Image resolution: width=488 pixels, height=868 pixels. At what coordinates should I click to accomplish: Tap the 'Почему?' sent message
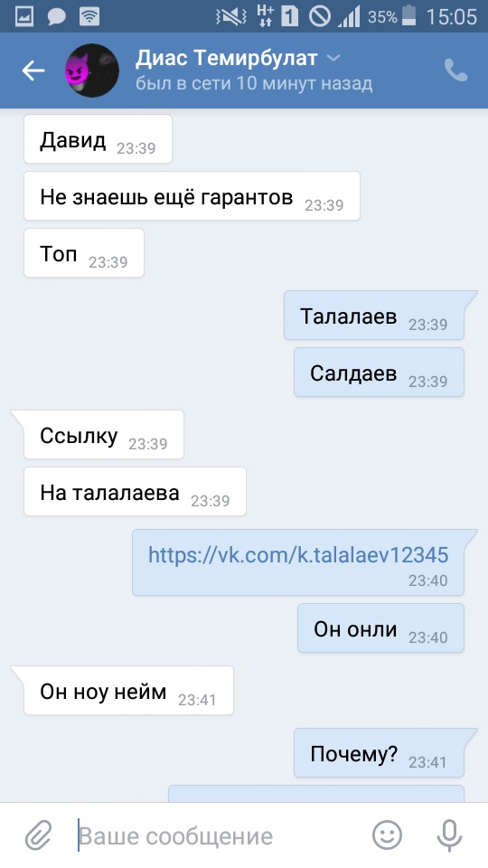380,753
